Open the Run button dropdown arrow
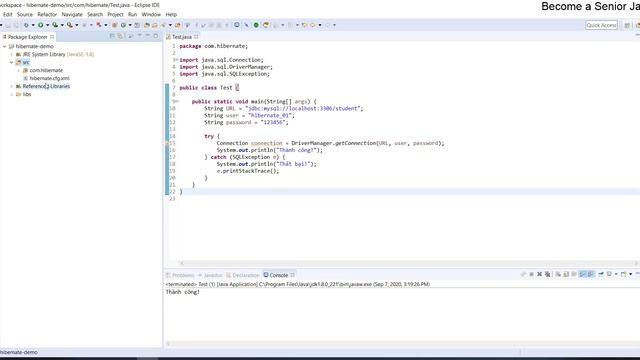The width and height of the screenshot is (640, 360). pos(47,25)
